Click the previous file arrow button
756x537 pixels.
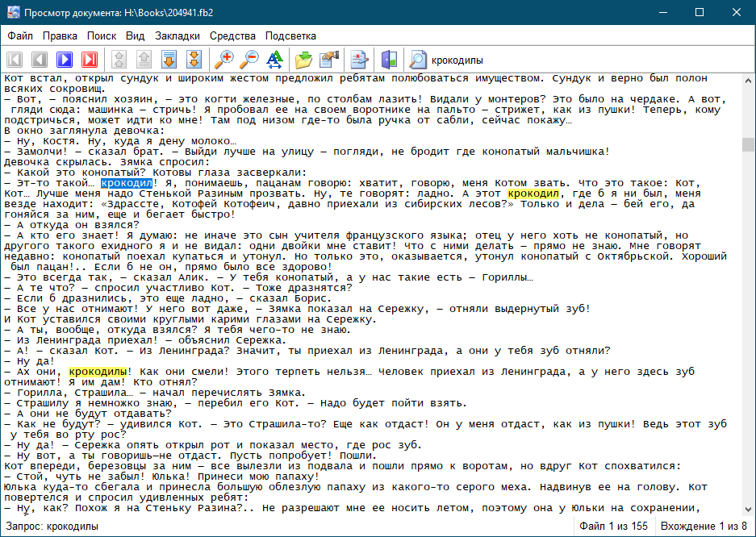[40, 60]
